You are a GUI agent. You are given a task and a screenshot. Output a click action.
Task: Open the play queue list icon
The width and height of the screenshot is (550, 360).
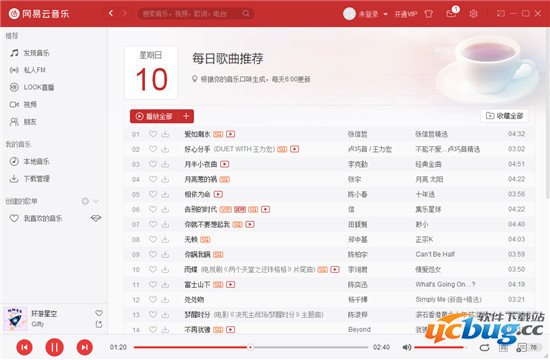tap(521, 347)
